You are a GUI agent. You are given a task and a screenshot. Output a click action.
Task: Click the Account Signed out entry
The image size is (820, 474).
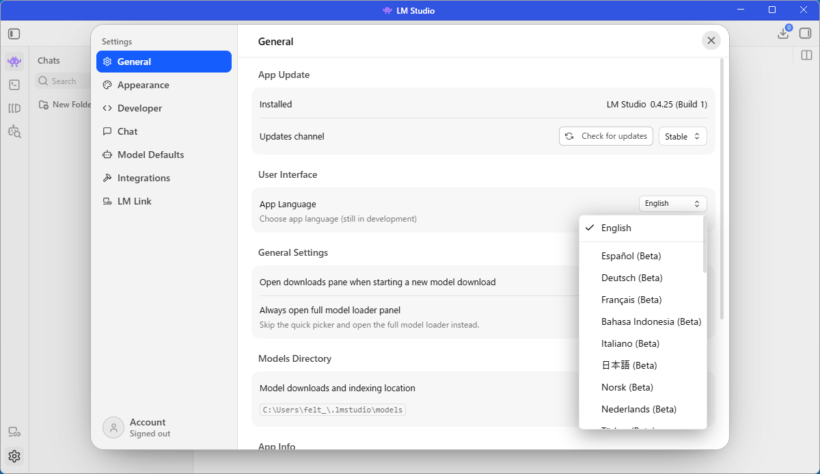[136, 427]
